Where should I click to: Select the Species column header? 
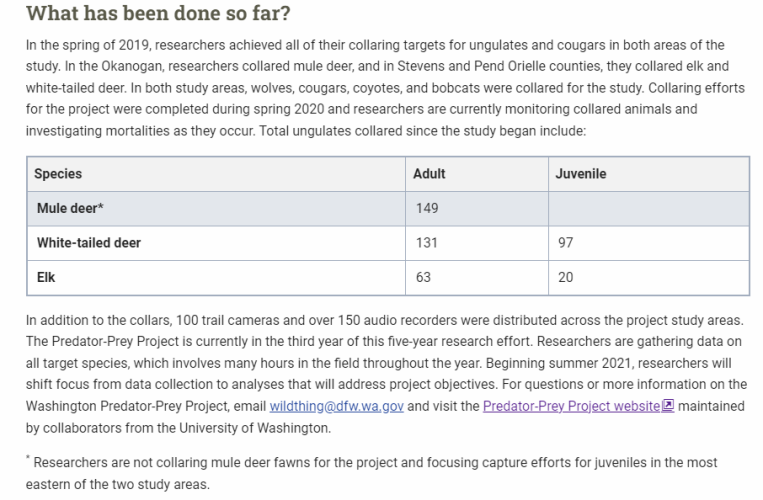click(58, 174)
